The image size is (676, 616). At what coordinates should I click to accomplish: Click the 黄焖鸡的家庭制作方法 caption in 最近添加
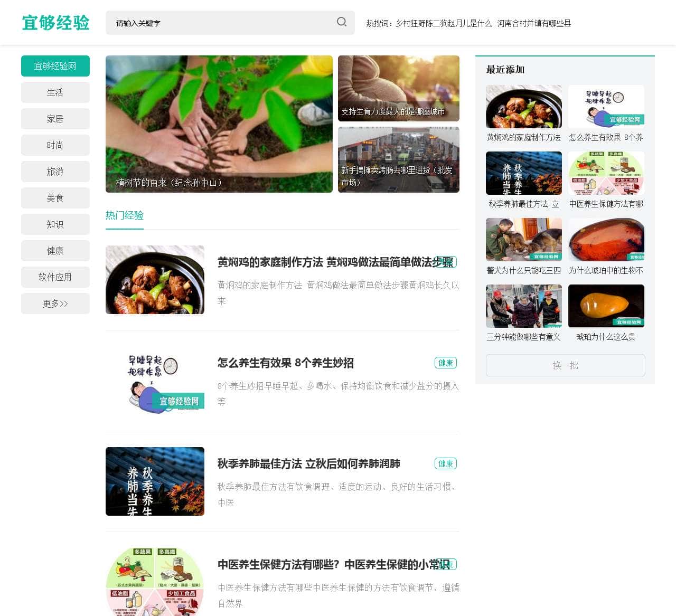coord(524,137)
